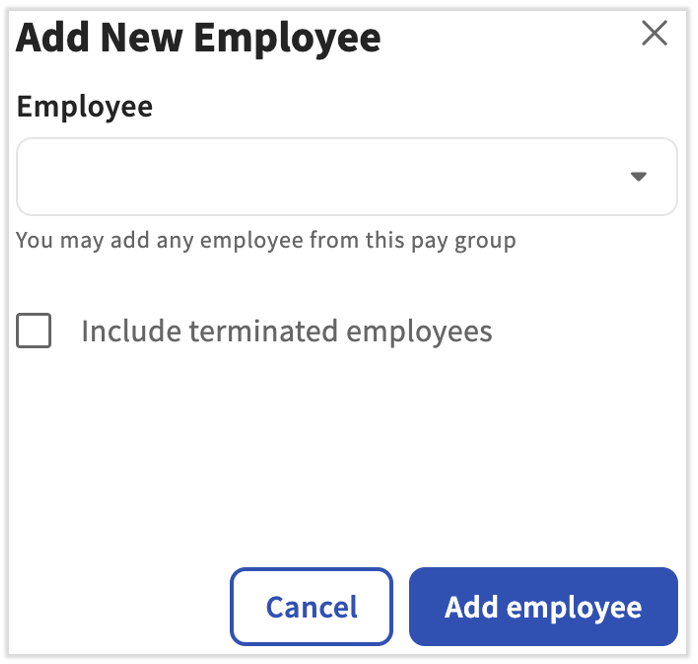Enable Include terminated employees checkbox

[34, 331]
